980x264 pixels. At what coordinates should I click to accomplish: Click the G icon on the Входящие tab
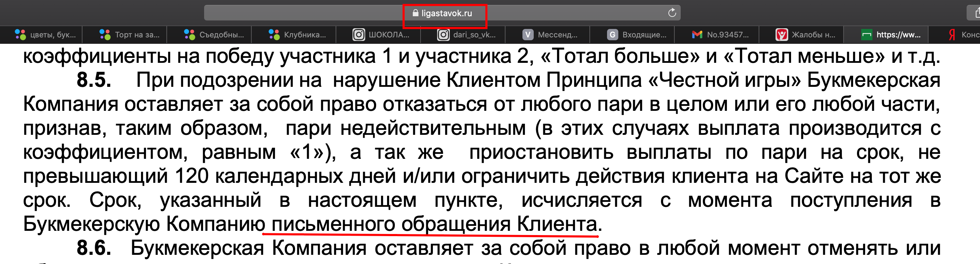612,35
